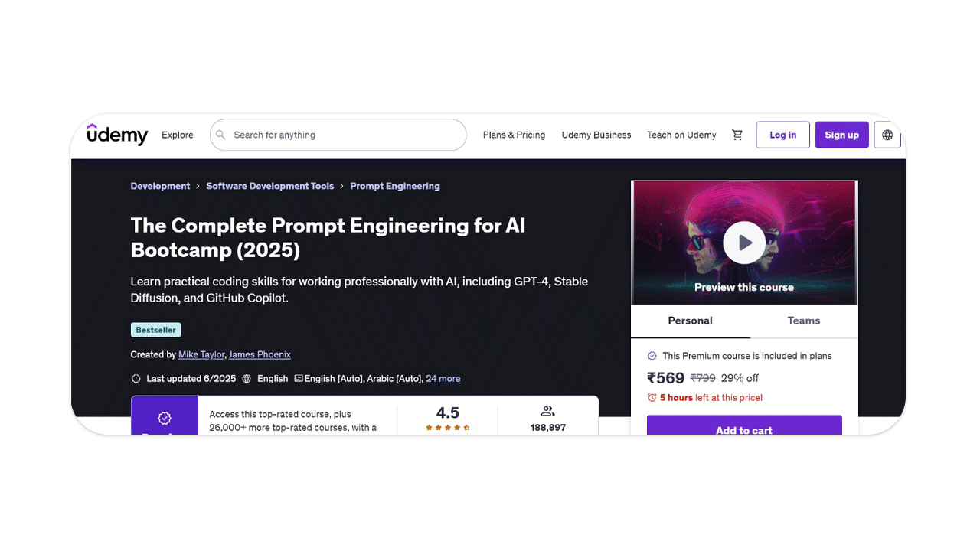Click the 188,897 learners count

pos(548,428)
